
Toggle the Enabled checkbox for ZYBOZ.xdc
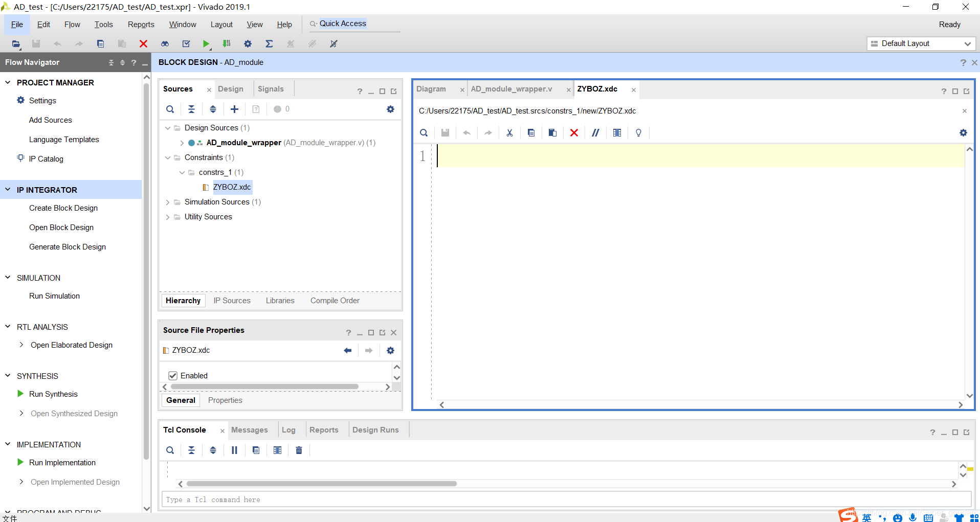[x=173, y=376]
